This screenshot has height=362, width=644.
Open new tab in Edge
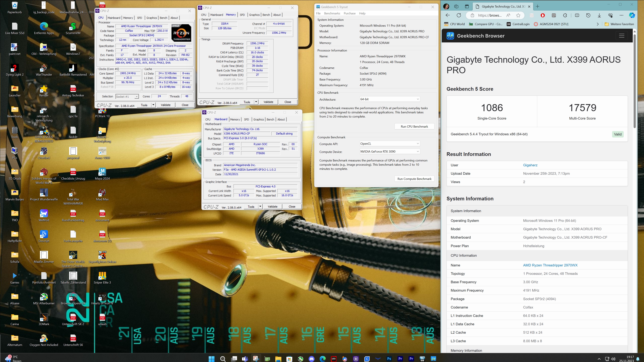(538, 7)
